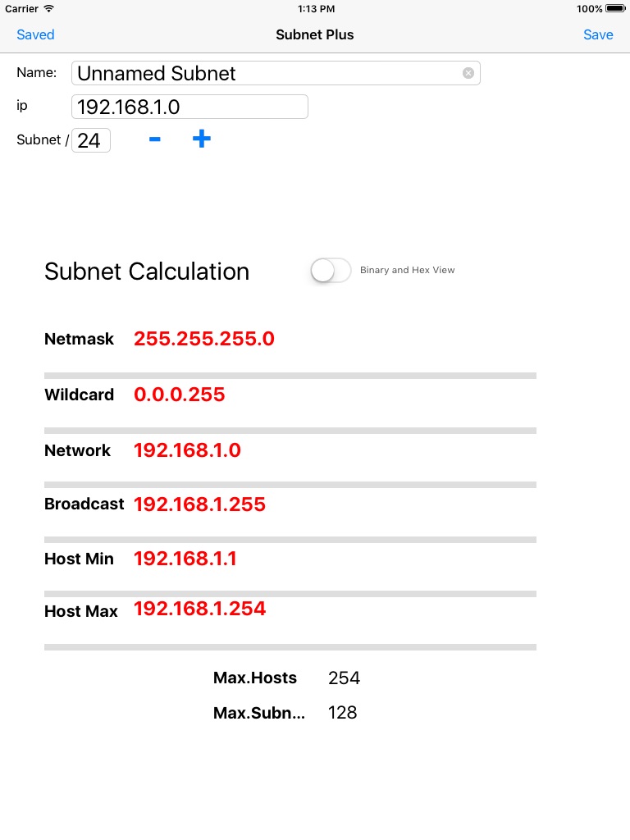
Task: Click the blue plus to increase subnet
Action: pos(201,139)
